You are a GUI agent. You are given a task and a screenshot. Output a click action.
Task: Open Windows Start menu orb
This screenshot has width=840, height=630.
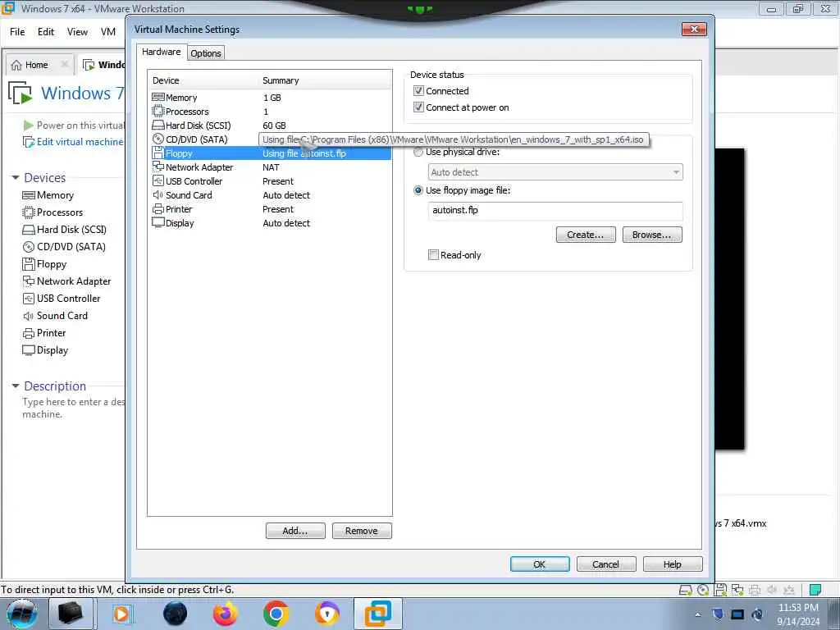point(21,614)
